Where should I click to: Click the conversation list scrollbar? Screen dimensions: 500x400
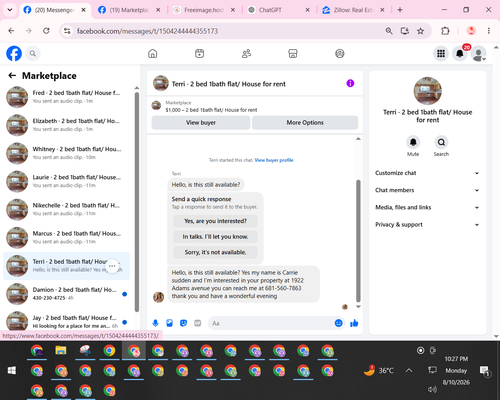click(x=137, y=202)
